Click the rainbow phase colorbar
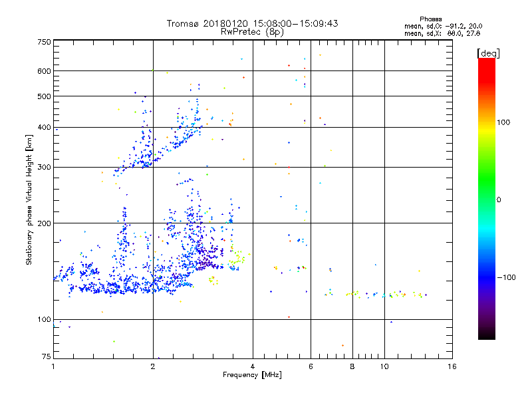The height and width of the screenshot is (399, 532). (487, 198)
